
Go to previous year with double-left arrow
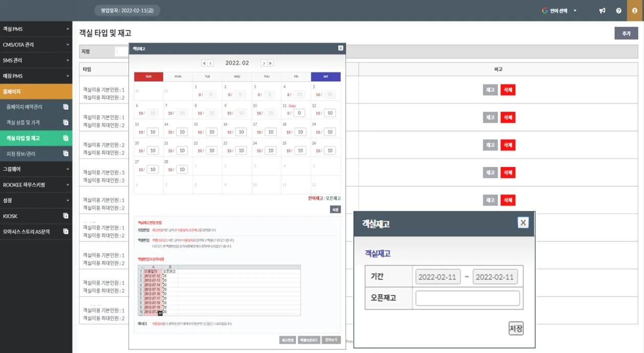tap(204, 63)
